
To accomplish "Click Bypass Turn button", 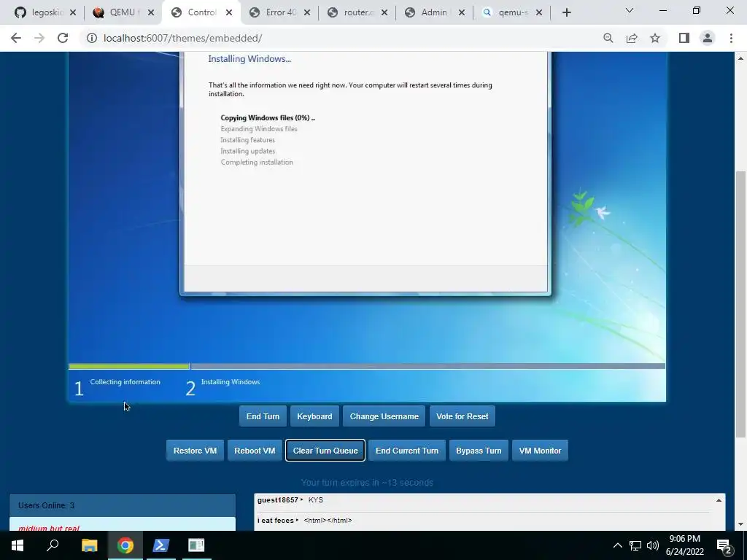I will (479, 451).
